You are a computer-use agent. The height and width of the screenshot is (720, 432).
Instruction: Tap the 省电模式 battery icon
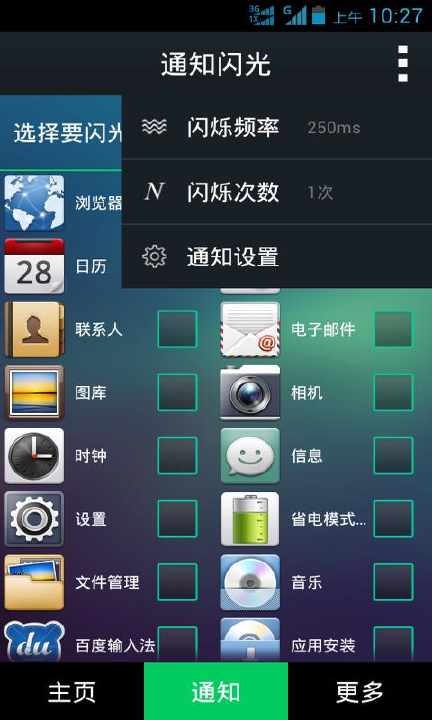pyautogui.click(x=250, y=519)
